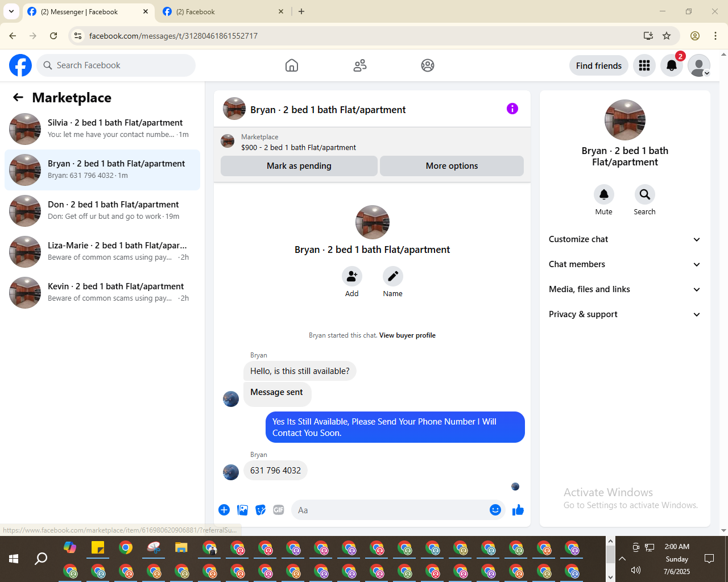This screenshot has height=582, width=728.
Task: Bookmark this page with star icon
Action: 667,36
